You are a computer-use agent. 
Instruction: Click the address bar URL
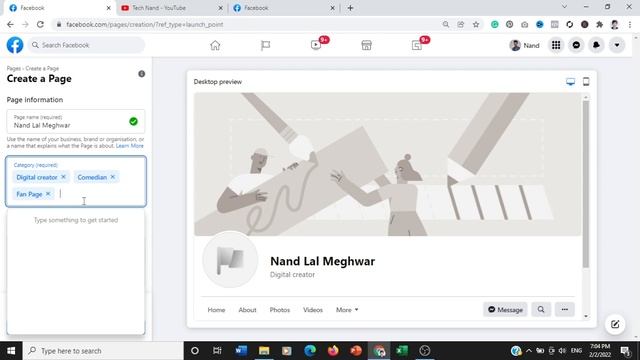144,24
